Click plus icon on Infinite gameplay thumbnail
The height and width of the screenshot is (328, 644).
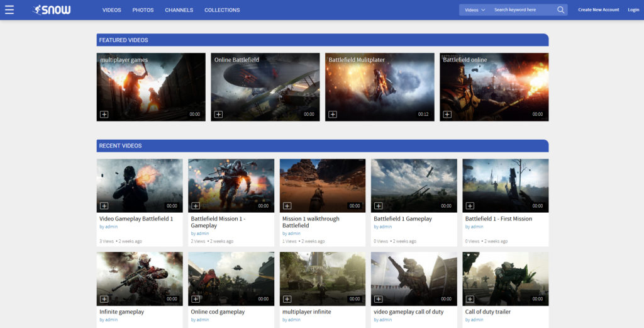pos(104,299)
